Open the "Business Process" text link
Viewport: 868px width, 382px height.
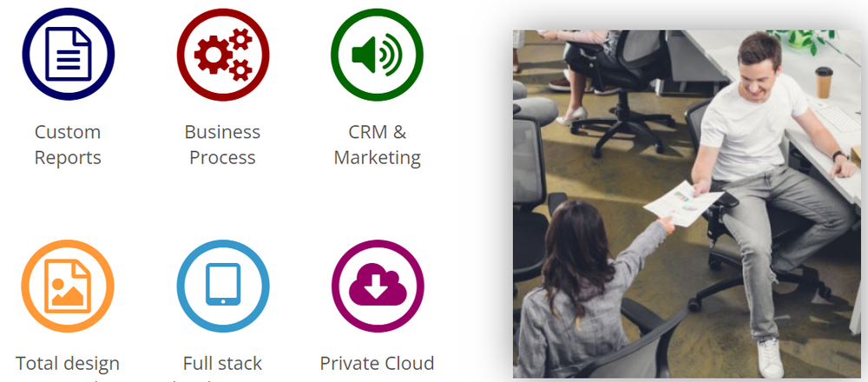222,144
